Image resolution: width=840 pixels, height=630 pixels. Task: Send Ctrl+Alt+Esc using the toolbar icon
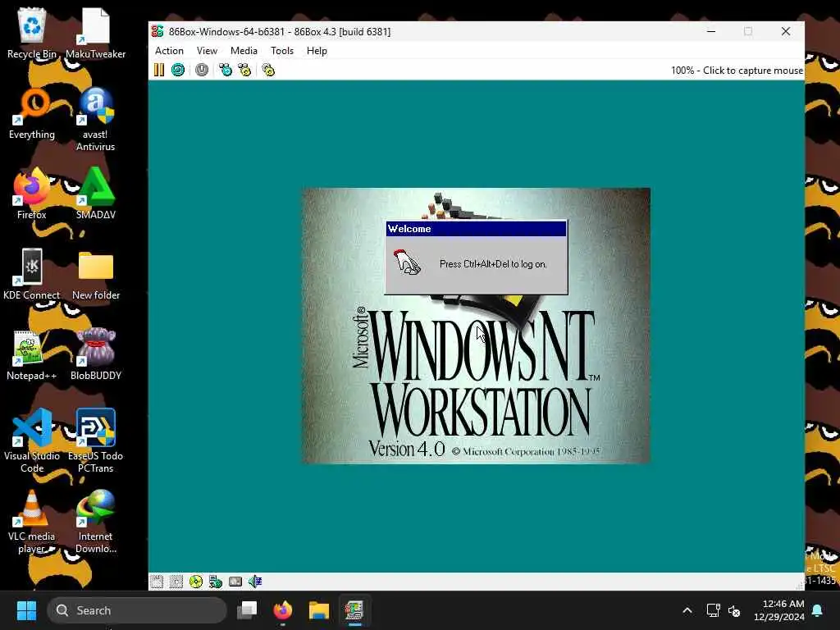point(244,71)
